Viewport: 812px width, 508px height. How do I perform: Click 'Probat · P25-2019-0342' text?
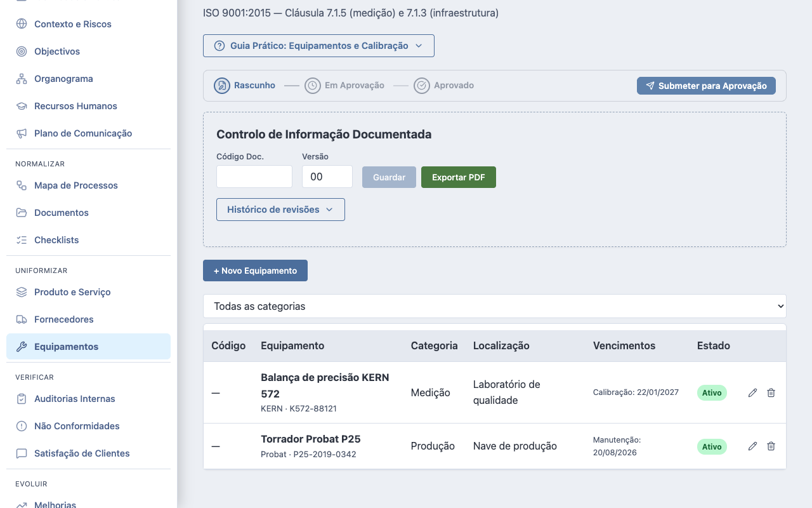pyautogui.click(x=308, y=455)
